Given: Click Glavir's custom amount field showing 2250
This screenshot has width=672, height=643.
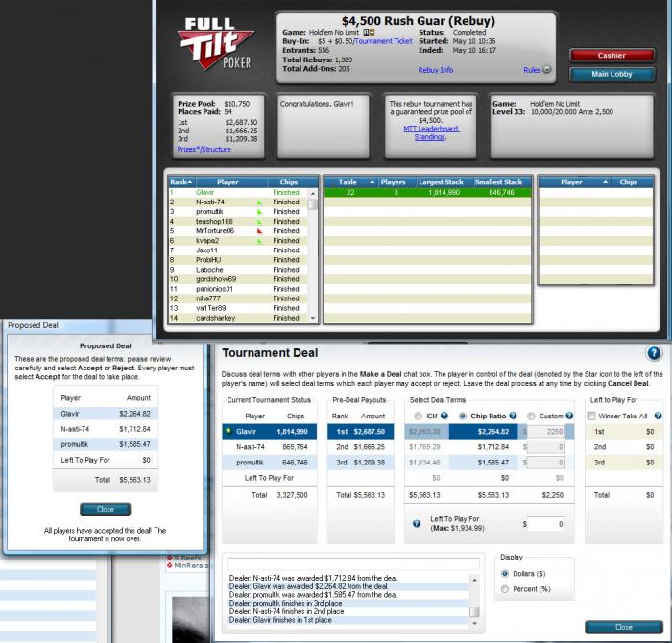Looking at the screenshot, I should pyautogui.click(x=545, y=431).
